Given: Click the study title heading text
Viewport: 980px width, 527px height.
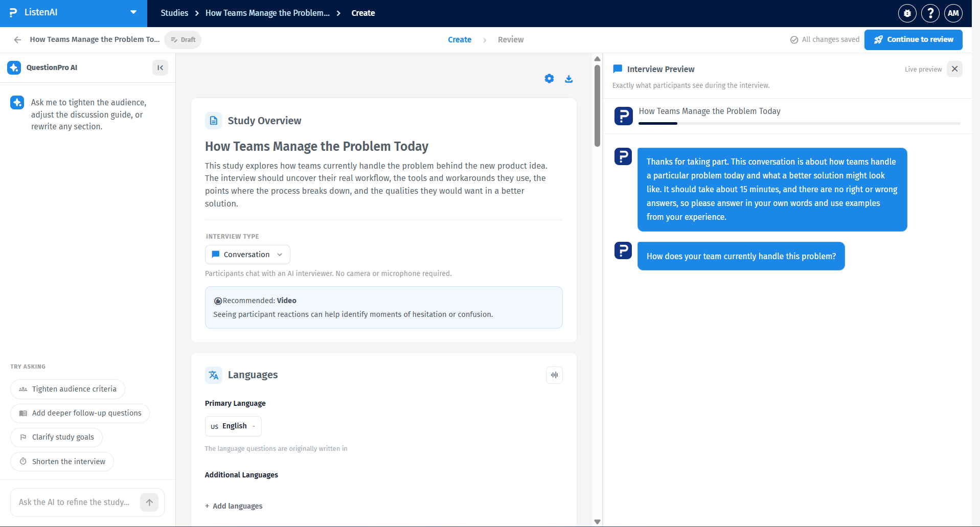Looking at the screenshot, I should [316, 147].
